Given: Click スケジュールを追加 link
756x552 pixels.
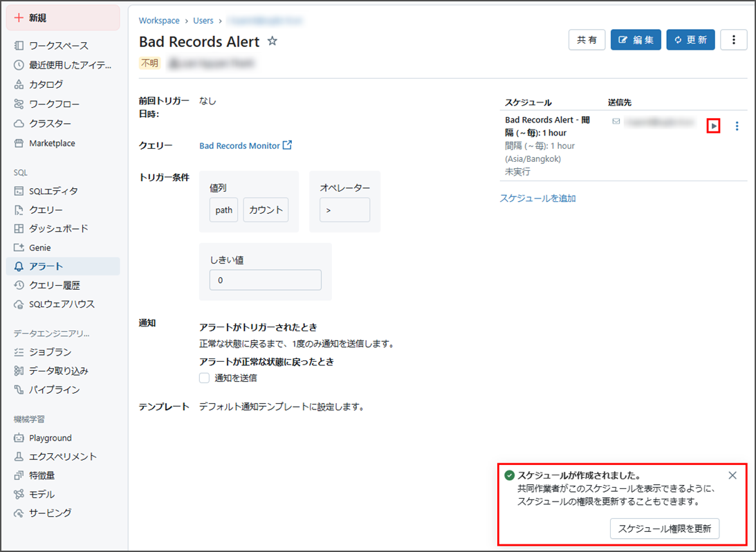Looking at the screenshot, I should tap(537, 199).
